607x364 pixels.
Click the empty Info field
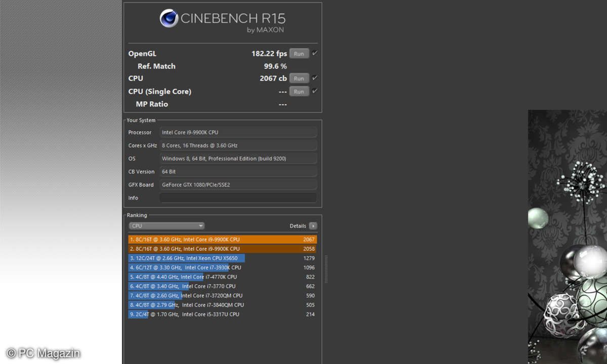[x=238, y=198]
